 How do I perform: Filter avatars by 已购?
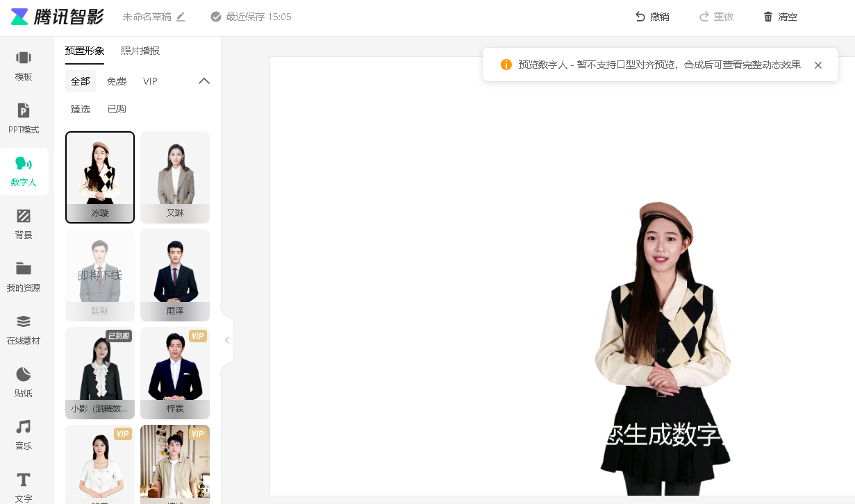117,109
